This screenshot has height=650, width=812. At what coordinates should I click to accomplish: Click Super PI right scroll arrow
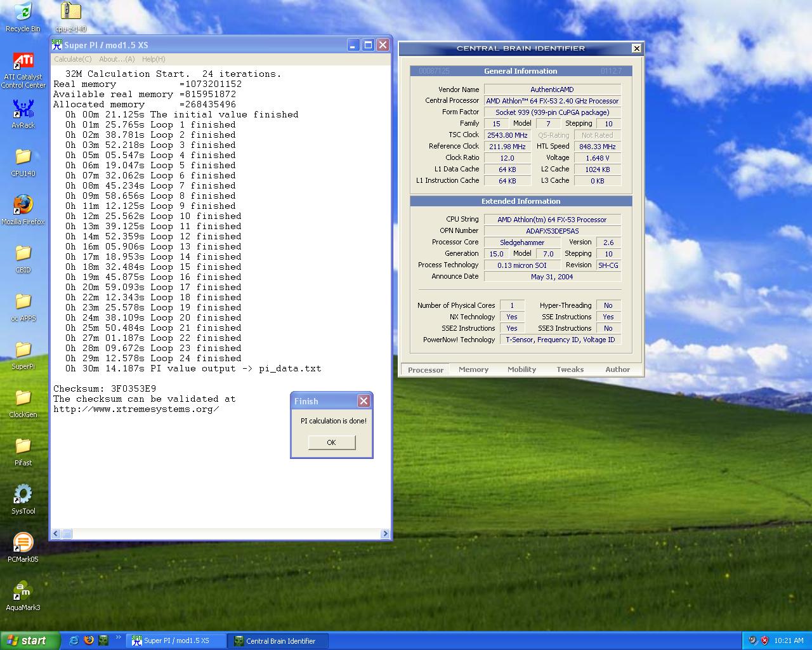pos(385,534)
